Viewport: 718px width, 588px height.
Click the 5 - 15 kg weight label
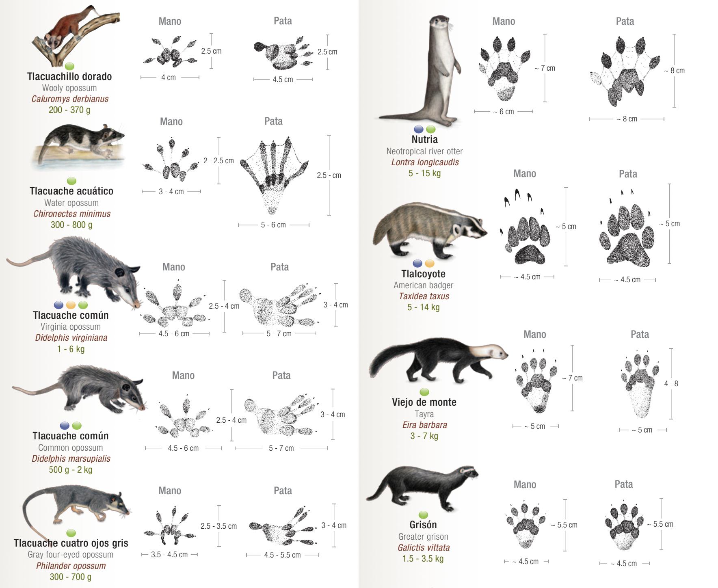pos(424,173)
